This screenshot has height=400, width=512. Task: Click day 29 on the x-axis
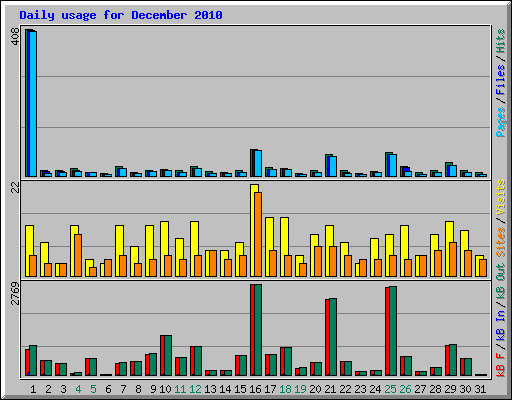click(x=450, y=389)
